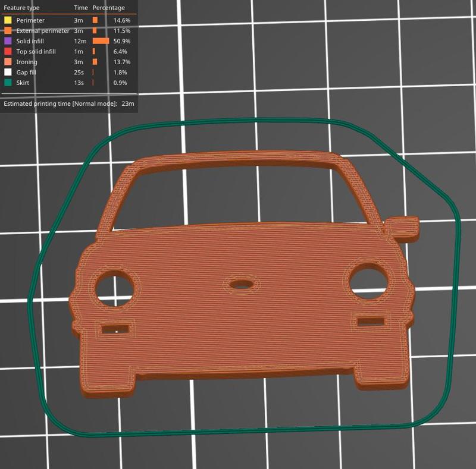Screen dimensions: 476x469
Task: Click the Percentage column header
Action: coord(108,8)
